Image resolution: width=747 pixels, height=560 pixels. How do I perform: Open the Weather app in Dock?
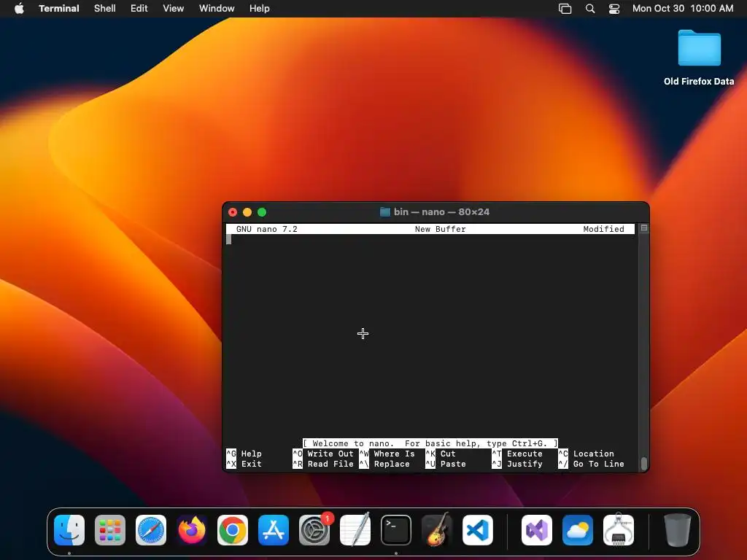pyautogui.click(x=578, y=530)
